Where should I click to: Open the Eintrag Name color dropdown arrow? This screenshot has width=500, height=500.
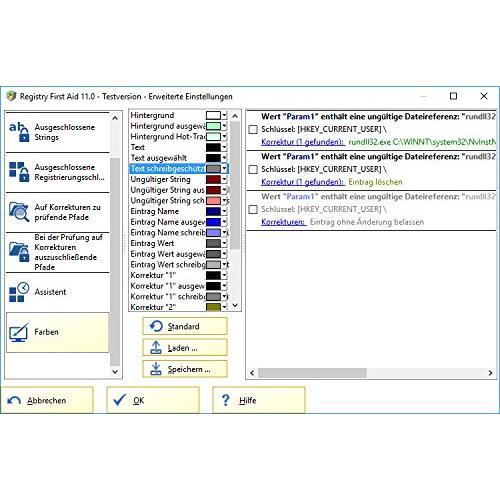(224, 211)
